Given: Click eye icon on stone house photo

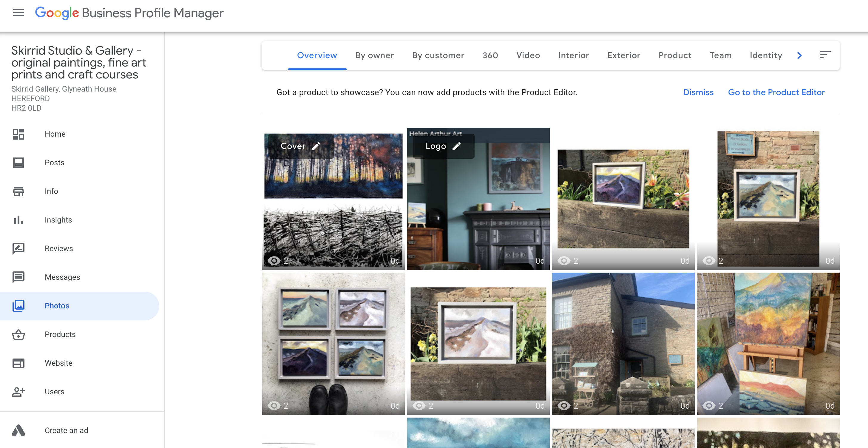Looking at the screenshot, I should point(564,406).
